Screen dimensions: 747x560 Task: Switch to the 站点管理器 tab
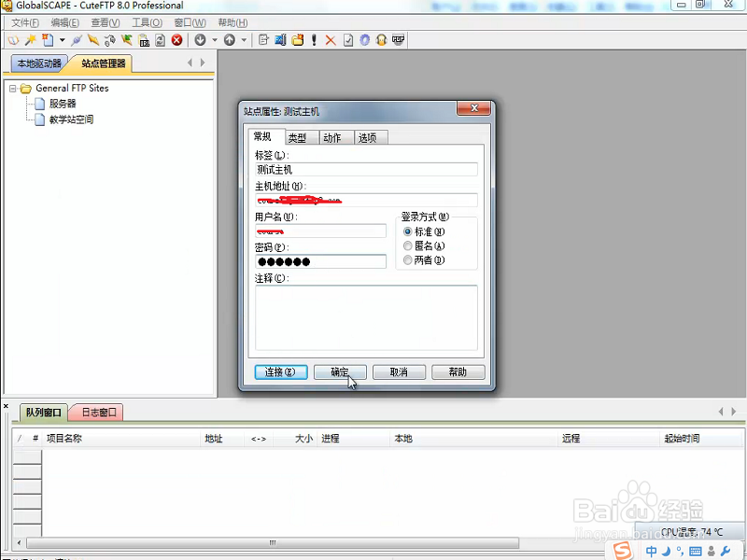pos(104,63)
